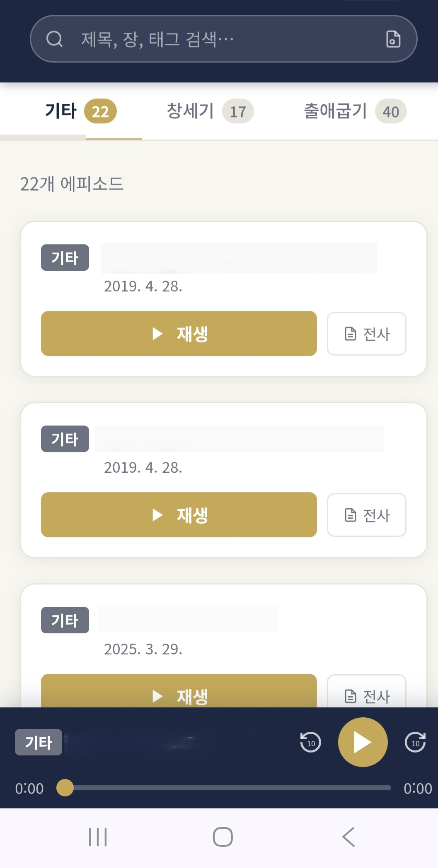This screenshot has width=438, height=868.
Task: Tap the search magnifier icon
Action: tap(54, 39)
